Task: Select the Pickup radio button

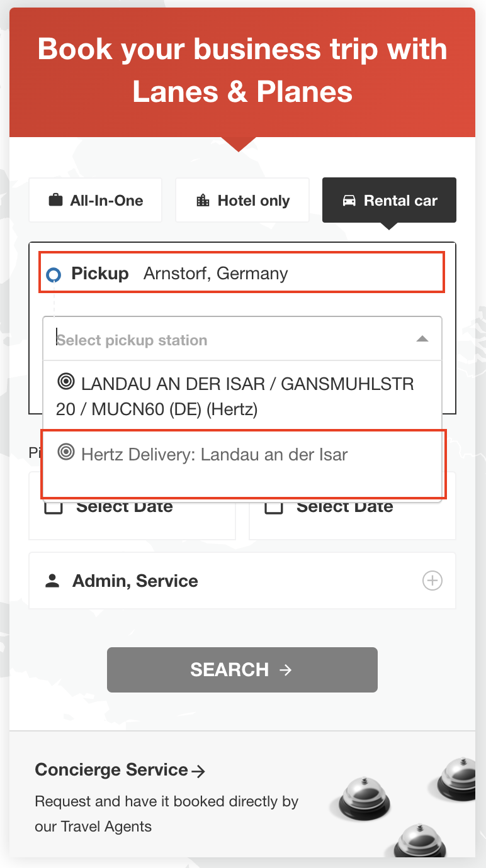Action: click(54, 275)
